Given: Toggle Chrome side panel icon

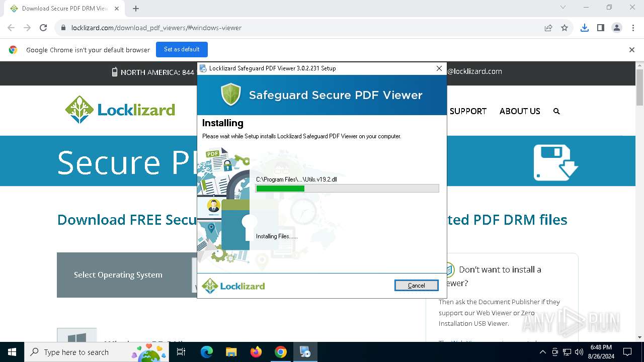Looking at the screenshot, I should point(601,28).
